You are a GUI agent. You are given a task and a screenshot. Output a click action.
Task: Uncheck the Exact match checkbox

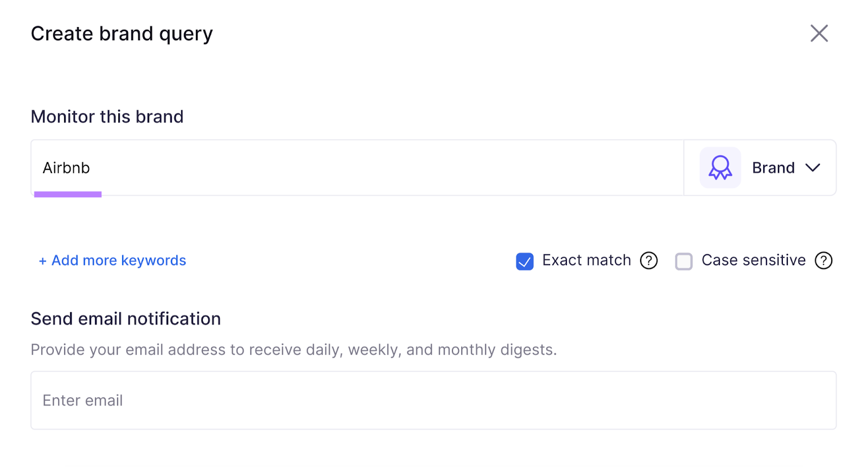[524, 261]
